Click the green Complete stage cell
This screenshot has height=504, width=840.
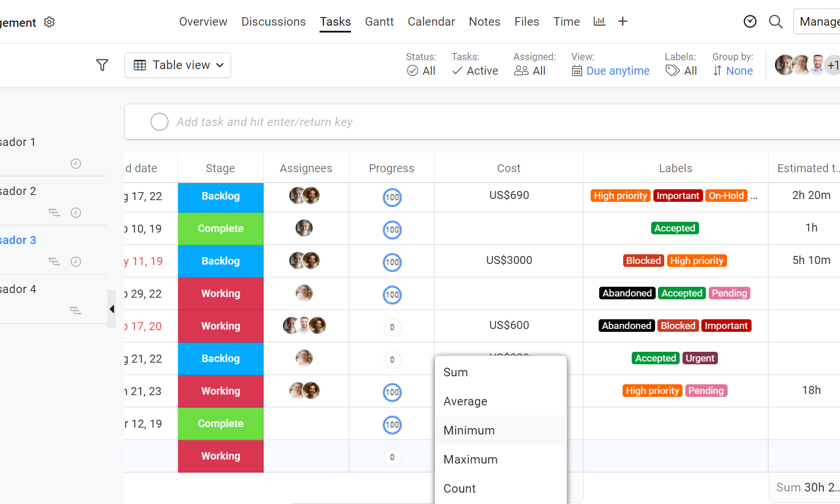pos(220,229)
